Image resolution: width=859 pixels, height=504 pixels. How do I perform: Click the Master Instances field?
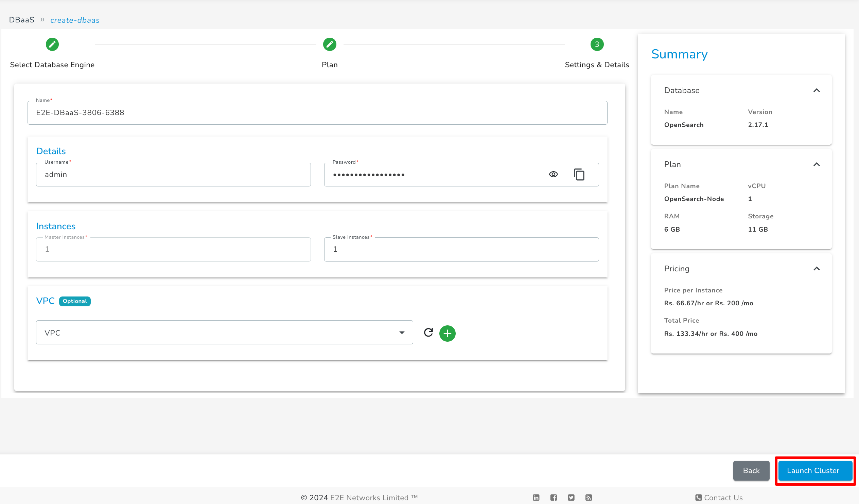[x=173, y=249]
